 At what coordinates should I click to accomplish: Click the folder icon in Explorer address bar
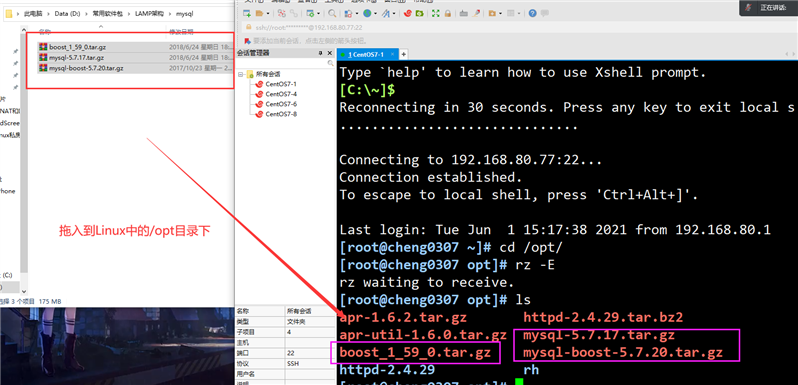tap(9, 14)
